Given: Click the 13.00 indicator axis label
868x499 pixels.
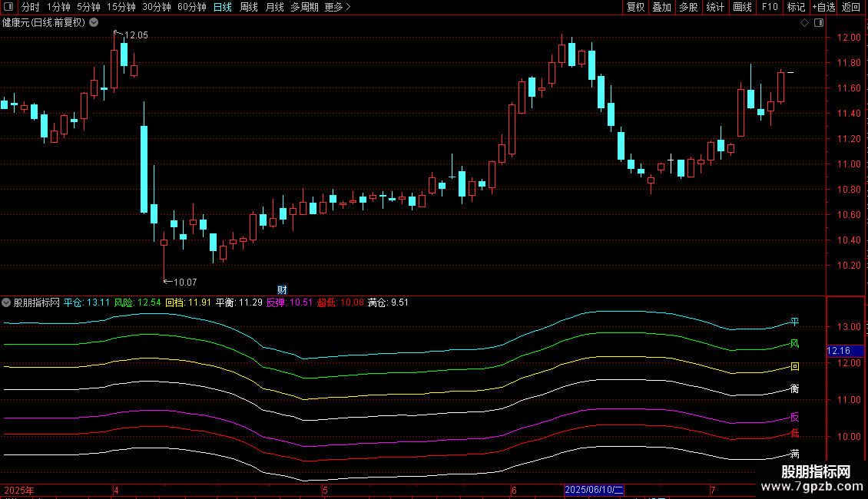Looking at the screenshot, I should coord(849,327).
